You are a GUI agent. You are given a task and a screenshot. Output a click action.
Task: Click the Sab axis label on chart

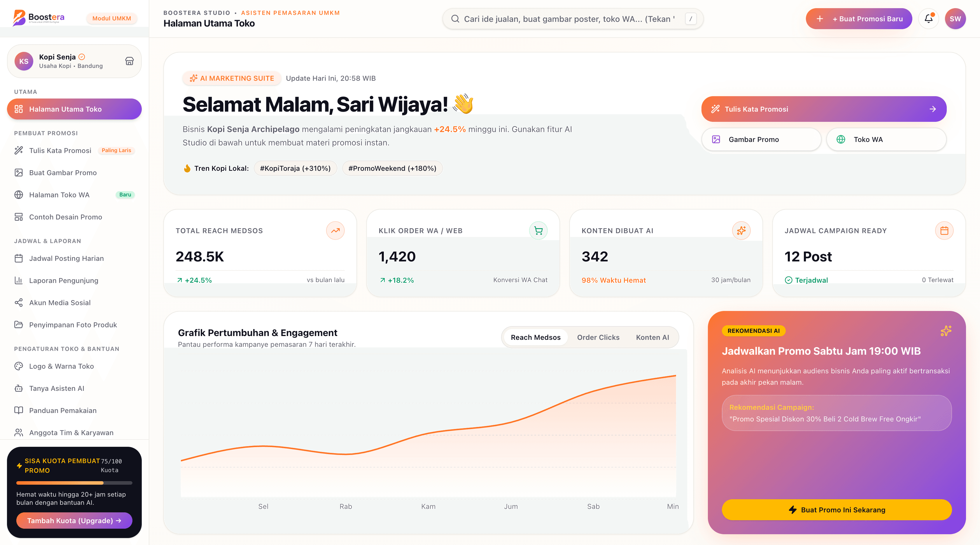[x=593, y=507]
